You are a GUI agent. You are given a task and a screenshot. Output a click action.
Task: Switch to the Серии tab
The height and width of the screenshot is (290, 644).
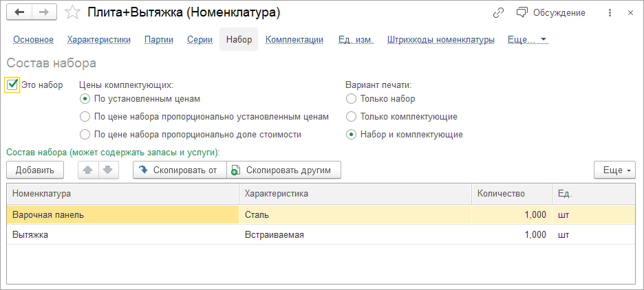click(200, 39)
